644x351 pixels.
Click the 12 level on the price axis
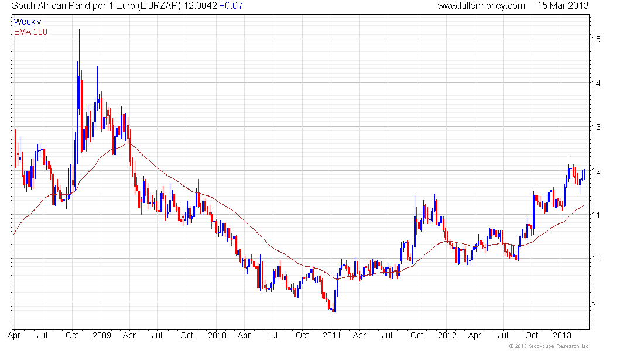595,171
